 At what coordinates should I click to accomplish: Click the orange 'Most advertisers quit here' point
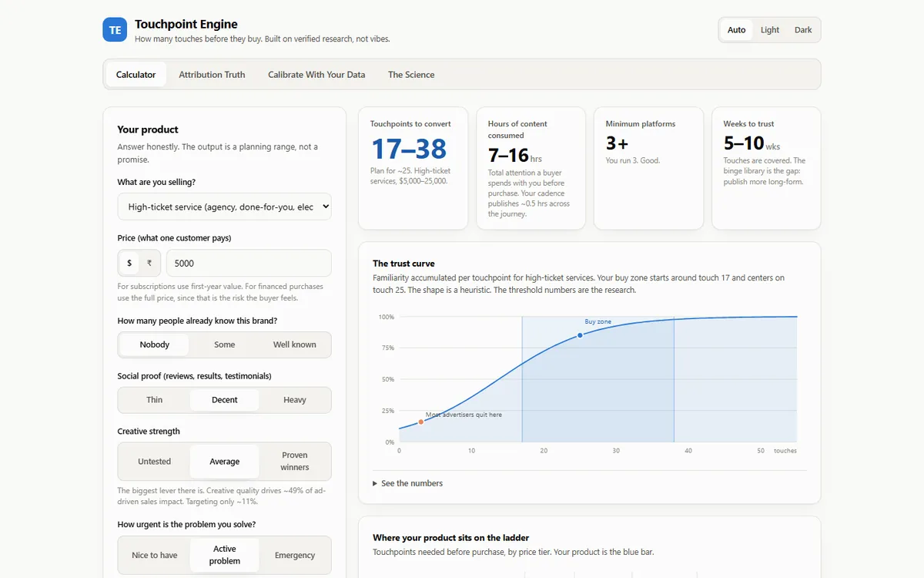pos(421,422)
